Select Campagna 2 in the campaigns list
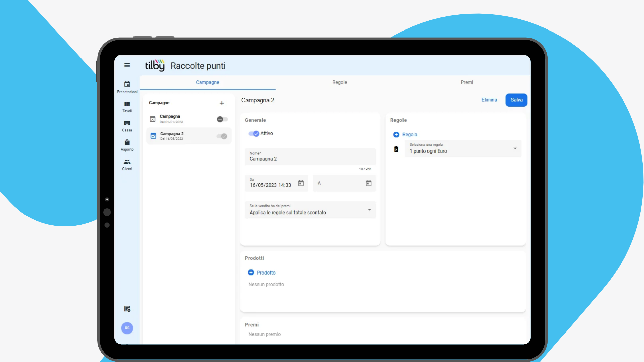644x362 pixels. [x=189, y=136]
